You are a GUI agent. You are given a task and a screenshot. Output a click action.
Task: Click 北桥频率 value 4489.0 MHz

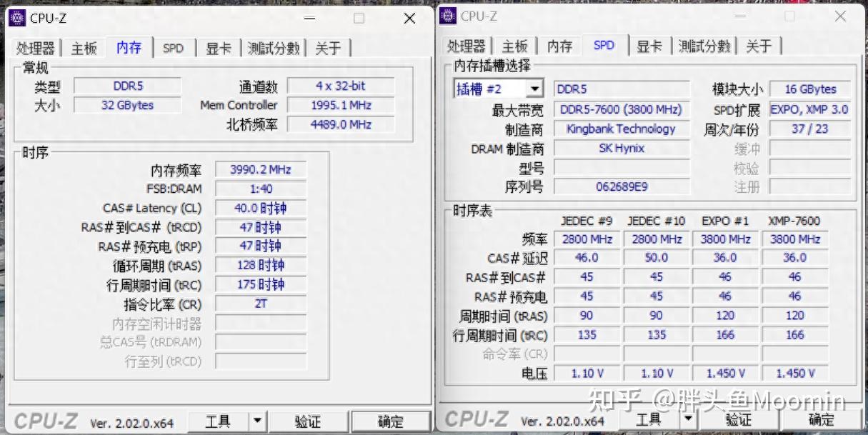[341, 124]
